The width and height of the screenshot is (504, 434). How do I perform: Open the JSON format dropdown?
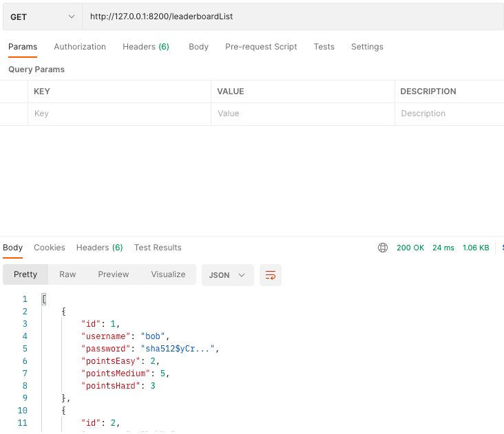click(228, 275)
